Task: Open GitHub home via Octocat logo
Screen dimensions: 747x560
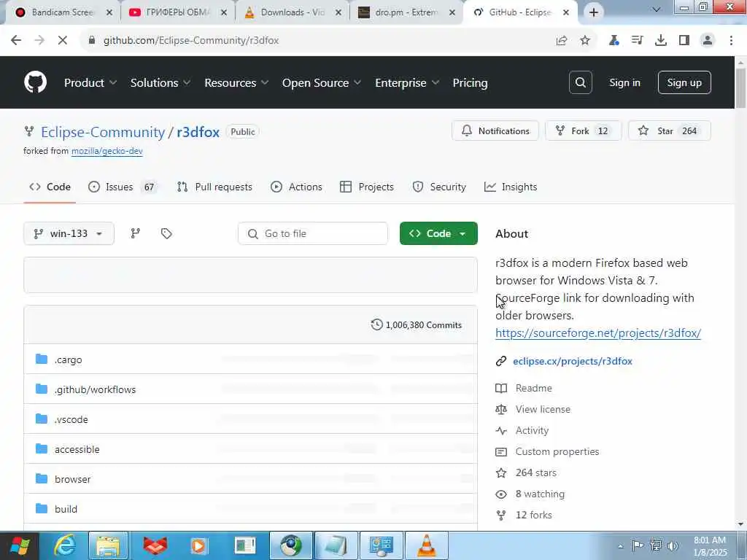Action: (x=35, y=82)
